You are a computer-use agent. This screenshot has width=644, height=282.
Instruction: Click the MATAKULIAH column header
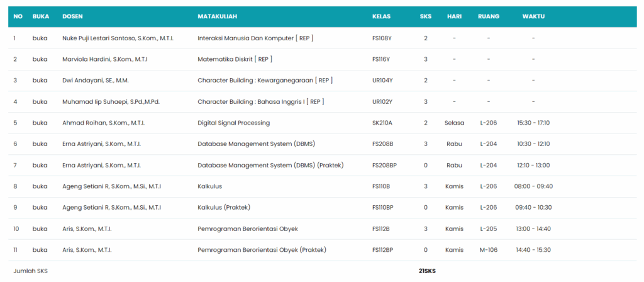click(x=217, y=16)
